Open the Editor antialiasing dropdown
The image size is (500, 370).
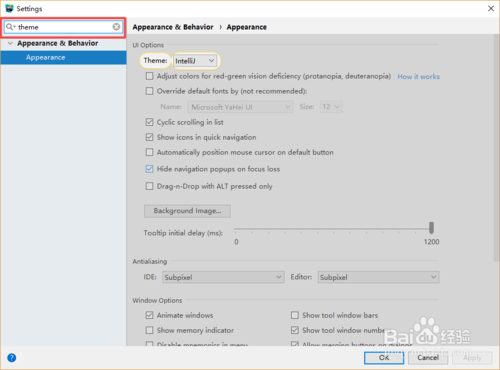coord(378,277)
